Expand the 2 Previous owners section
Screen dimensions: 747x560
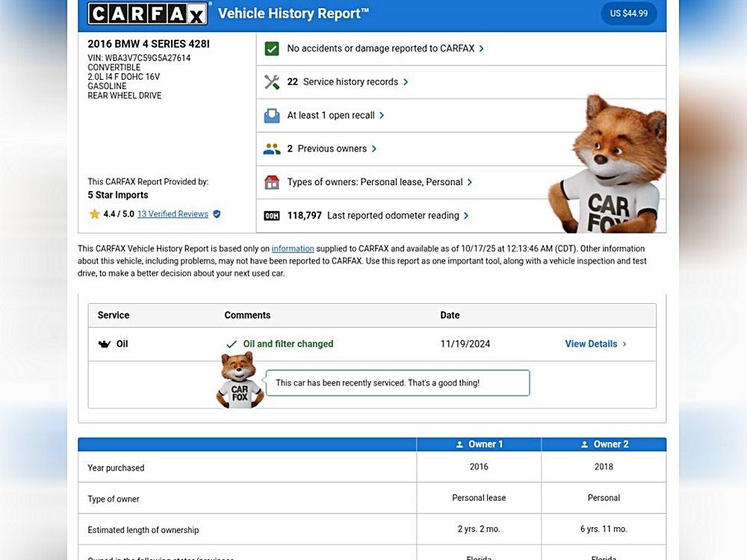(332, 149)
